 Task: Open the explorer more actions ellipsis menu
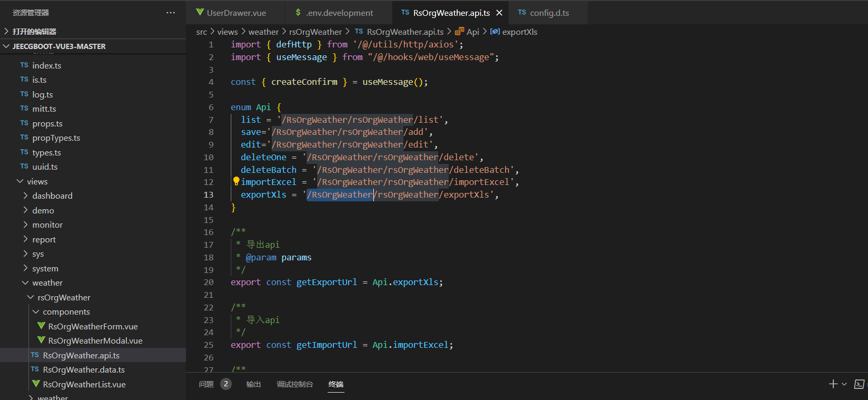[171, 13]
